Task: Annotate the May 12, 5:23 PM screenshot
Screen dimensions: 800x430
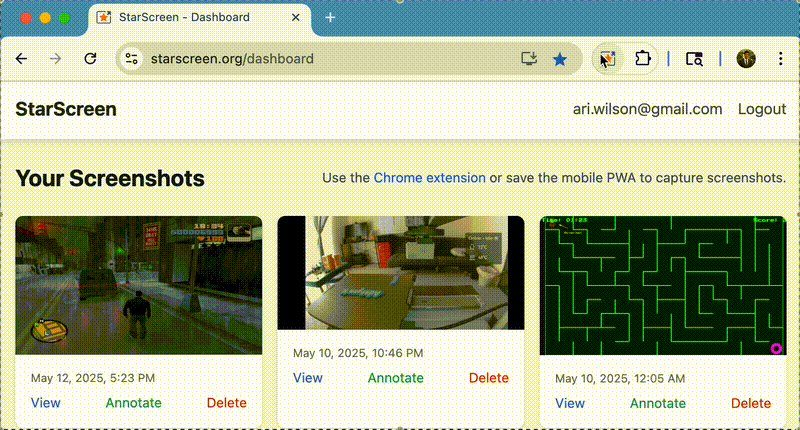Action: [x=134, y=403]
